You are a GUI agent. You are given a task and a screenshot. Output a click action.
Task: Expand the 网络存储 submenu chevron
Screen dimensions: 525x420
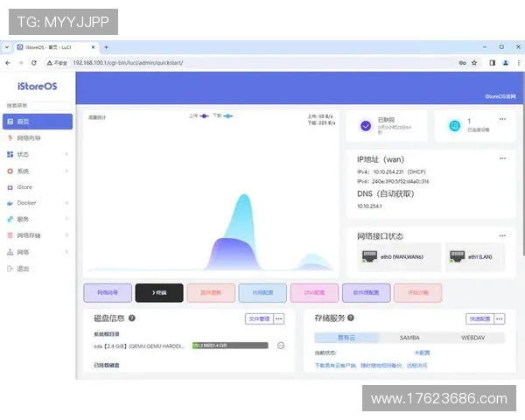click(x=66, y=235)
